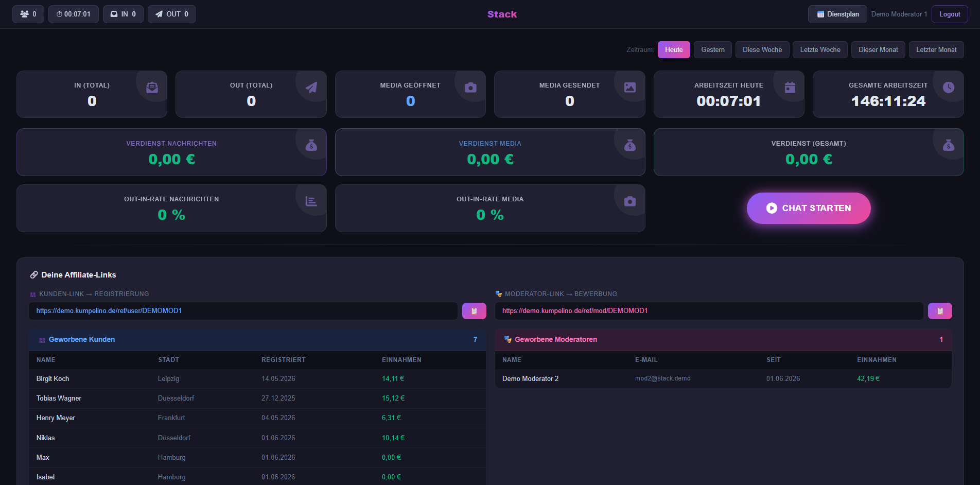Click the session timer 00:07:01 badge
980x485 pixels.
click(x=74, y=14)
